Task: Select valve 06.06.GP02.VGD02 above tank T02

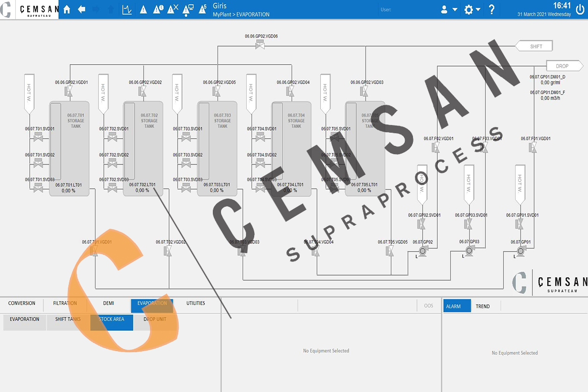Action: (142, 91)
